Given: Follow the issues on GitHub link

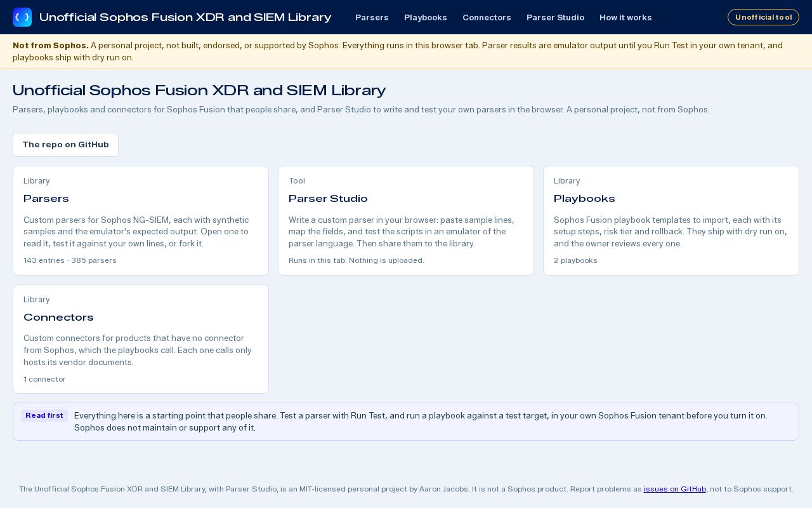Looking at the screenshot, I should pos(675,489).
